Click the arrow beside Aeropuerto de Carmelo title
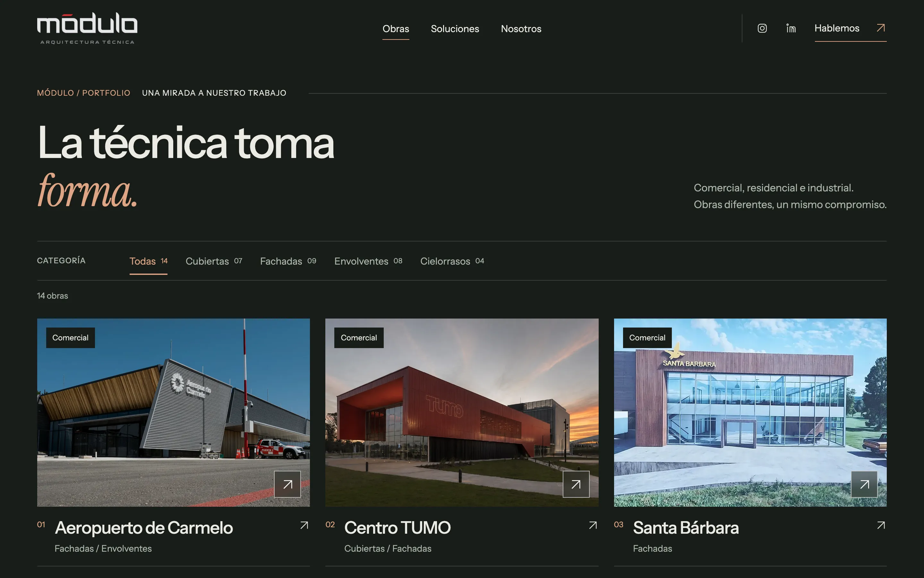The image size is (924, 578). tap(304, 525)
